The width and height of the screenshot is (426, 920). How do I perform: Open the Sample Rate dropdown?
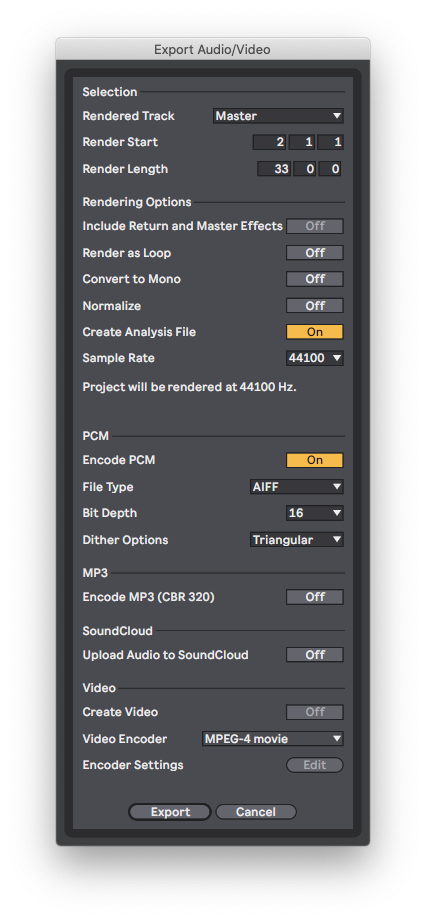[x=315, y=358]
